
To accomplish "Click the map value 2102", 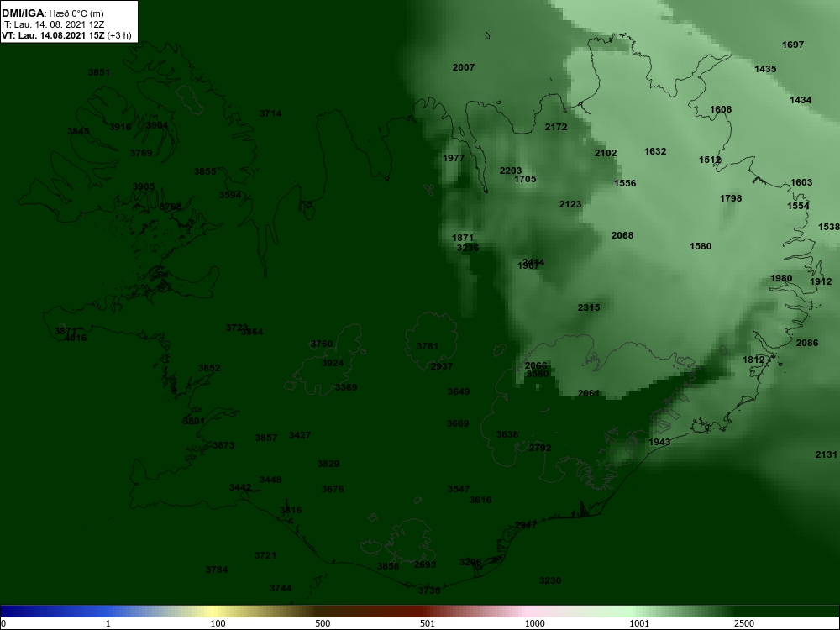I will [606, 153].
